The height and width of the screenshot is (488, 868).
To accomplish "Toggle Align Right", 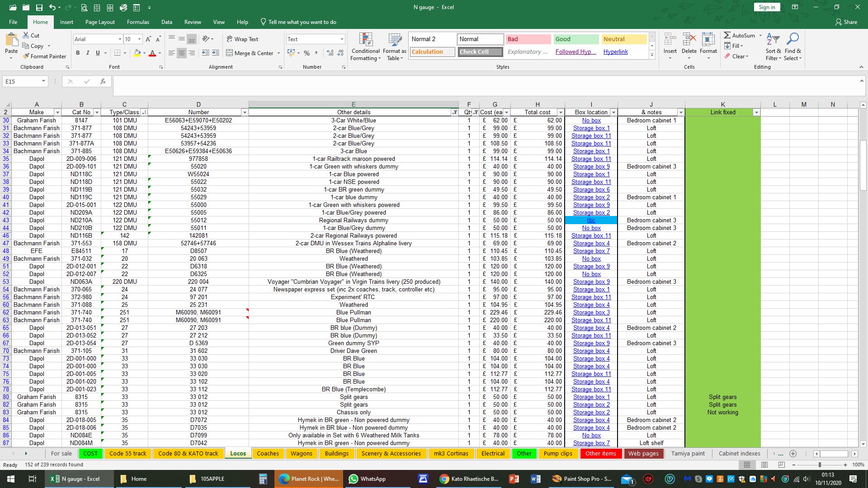I will click(192, 53).
